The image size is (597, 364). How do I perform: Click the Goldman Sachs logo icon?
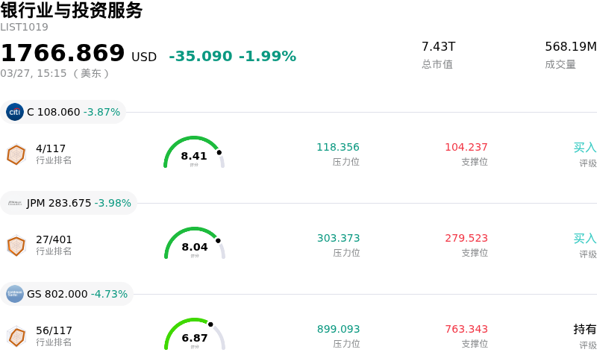click(x=15, y=294)
